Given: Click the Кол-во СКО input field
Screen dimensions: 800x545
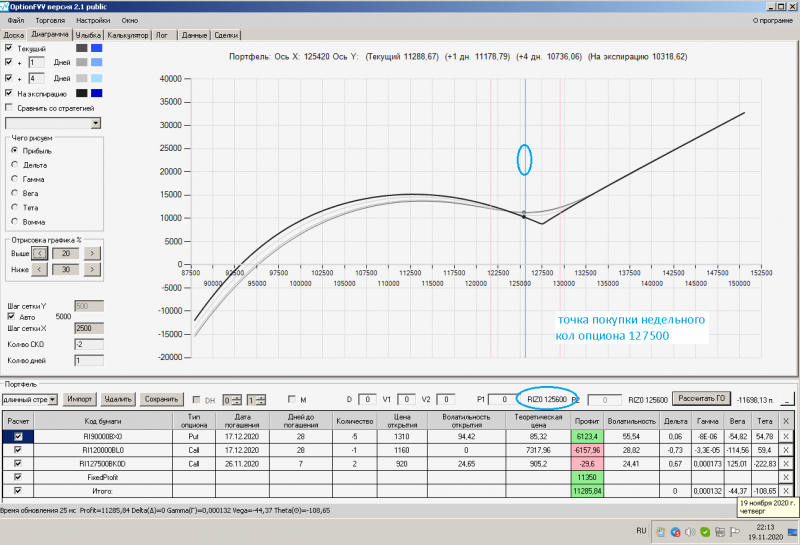Looking at the screenshot, I should (x=89, y=344).
